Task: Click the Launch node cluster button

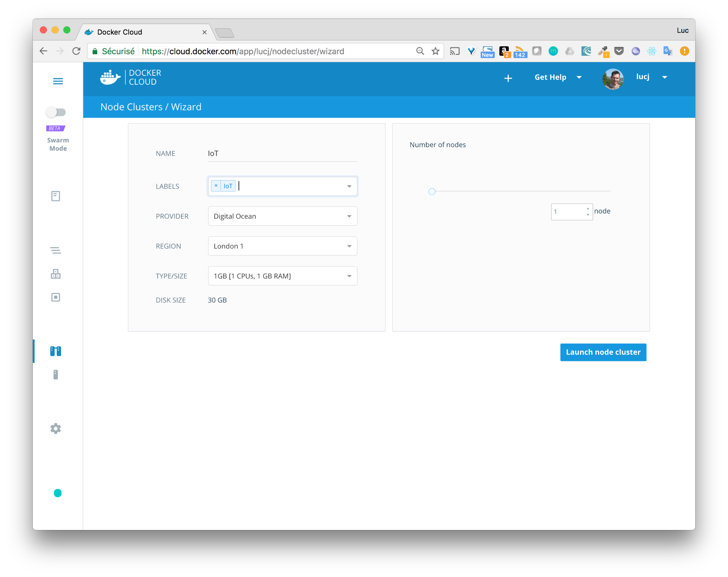Action: tap(603, 352)
